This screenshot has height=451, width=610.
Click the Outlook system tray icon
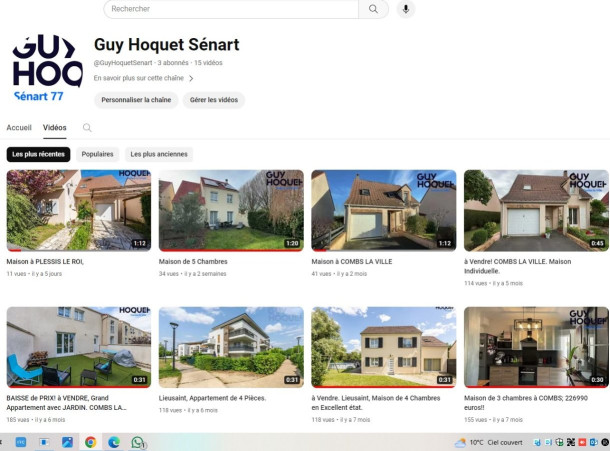click(x=594, y=442)
